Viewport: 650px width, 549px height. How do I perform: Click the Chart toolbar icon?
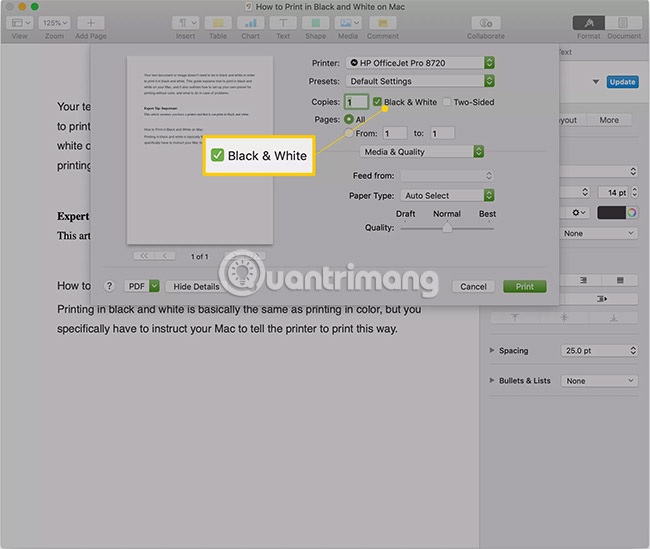coord(250,23)
